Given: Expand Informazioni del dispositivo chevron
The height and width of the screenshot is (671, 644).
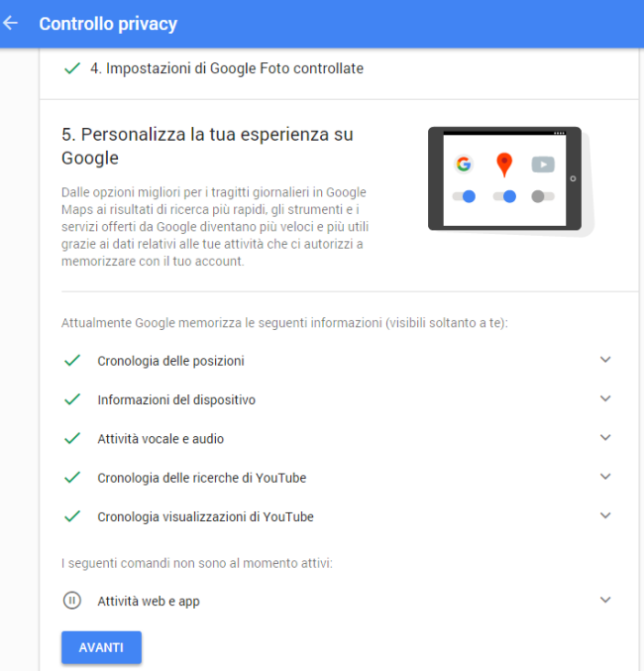Looking at the screenshot, I should coord(605,398).
